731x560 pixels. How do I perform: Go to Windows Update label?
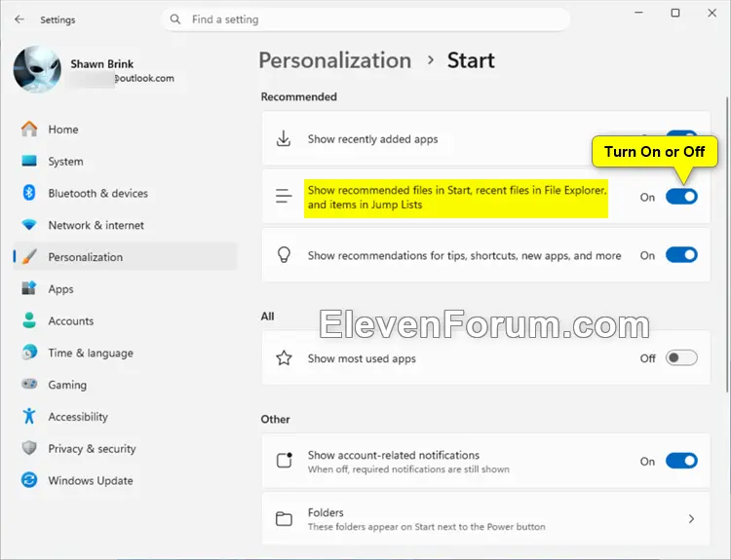[x=91, y=480]
